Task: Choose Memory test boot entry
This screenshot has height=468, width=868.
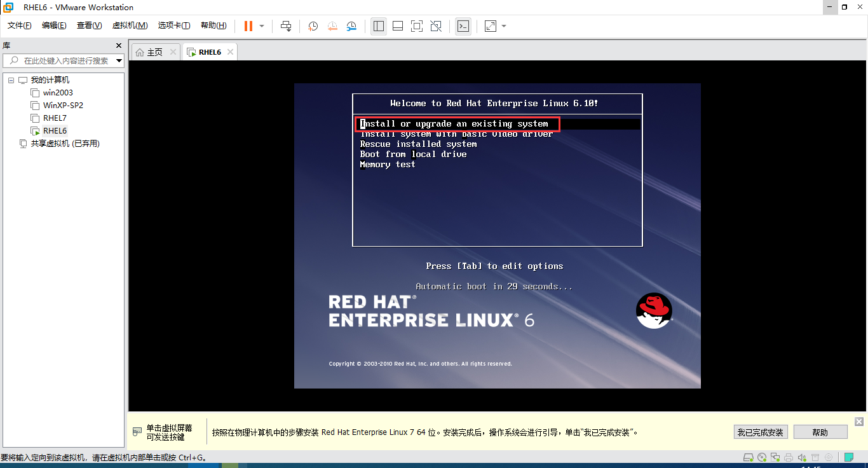Action: pos(388,165)
